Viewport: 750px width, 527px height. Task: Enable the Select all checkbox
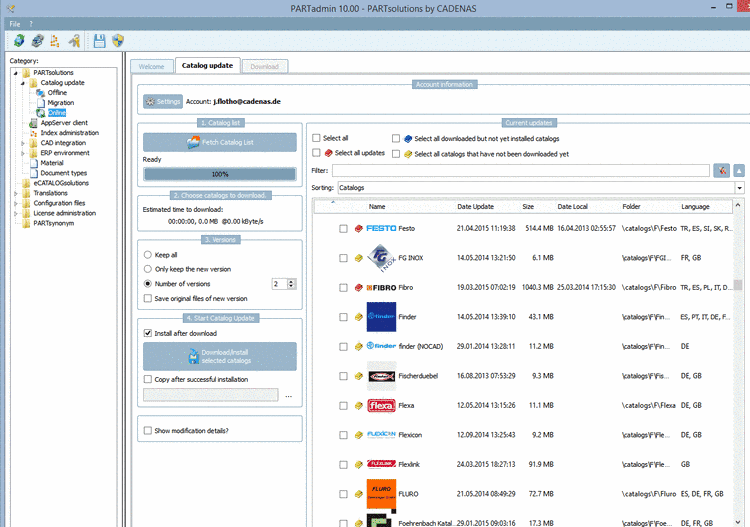coord(316,138)
